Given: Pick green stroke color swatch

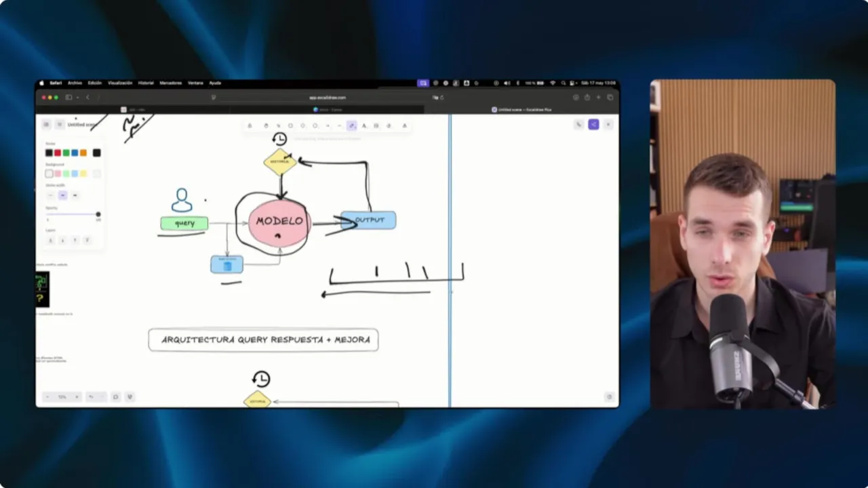Looking at the screenshot, I should click(x=66, y=152).
